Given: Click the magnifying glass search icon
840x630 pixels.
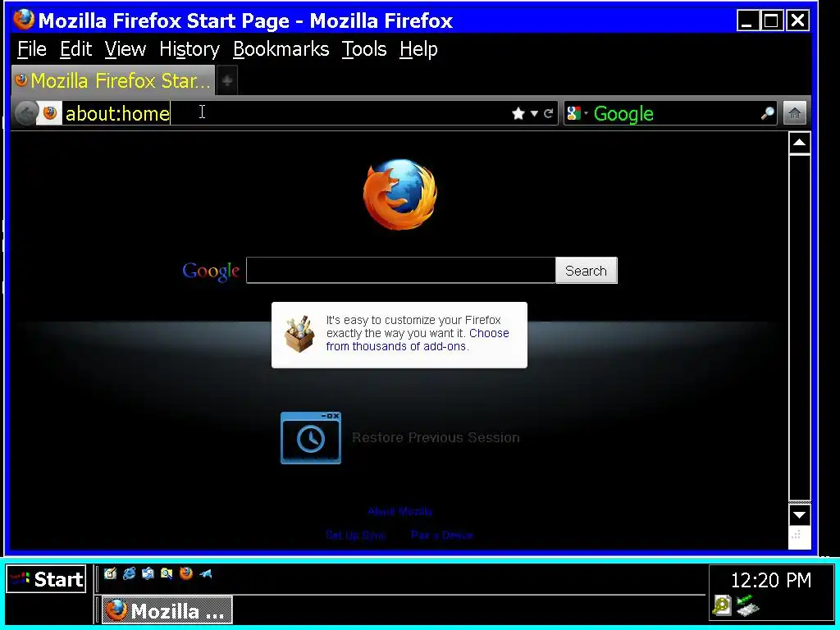Looking at the screenshot, I should click(767, 113).
